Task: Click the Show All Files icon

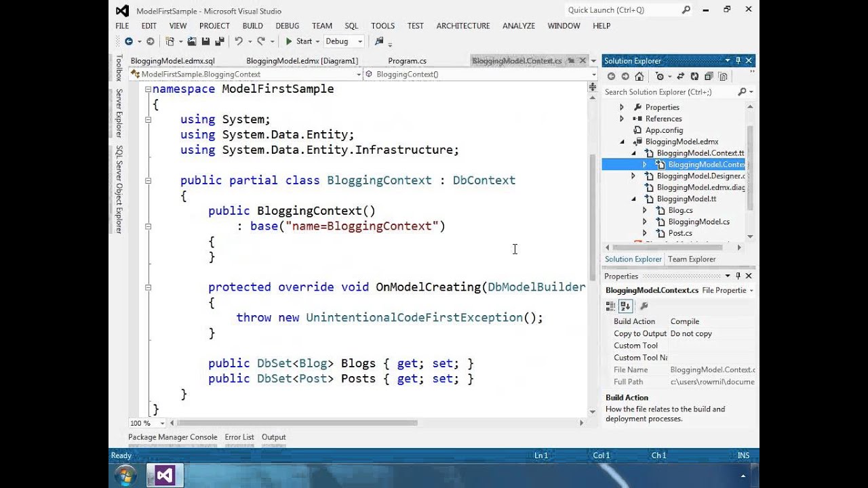Action: pyautogui.click(x=723, y=77)
